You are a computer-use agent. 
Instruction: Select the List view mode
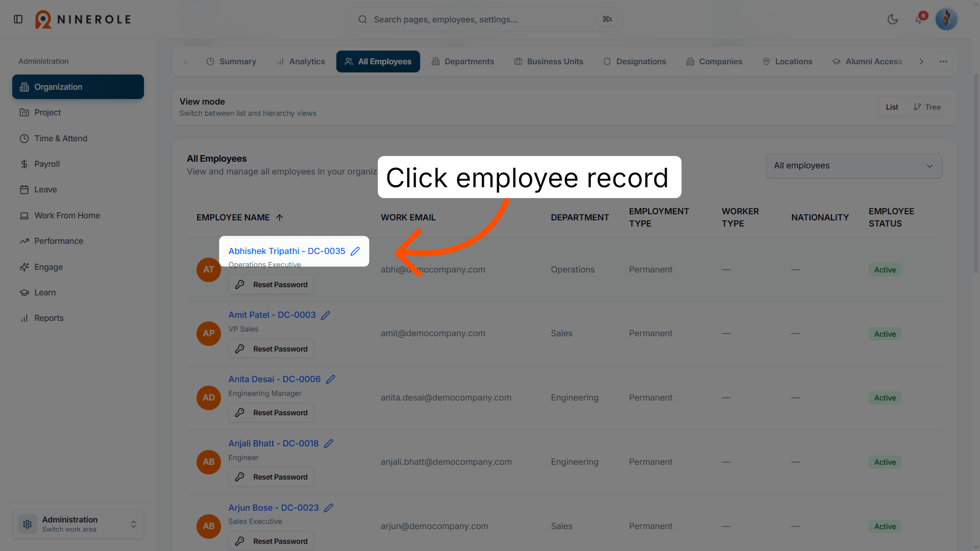[892, 107]
